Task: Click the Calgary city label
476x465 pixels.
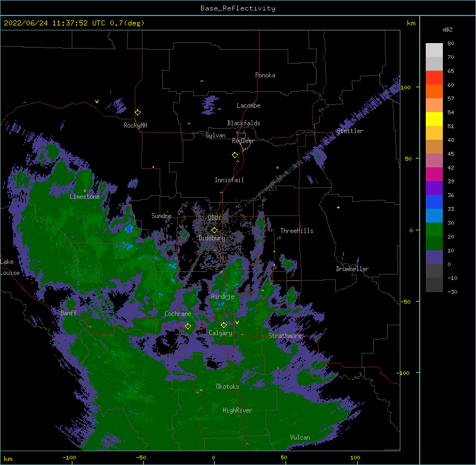Action: (x=220, y=333)
